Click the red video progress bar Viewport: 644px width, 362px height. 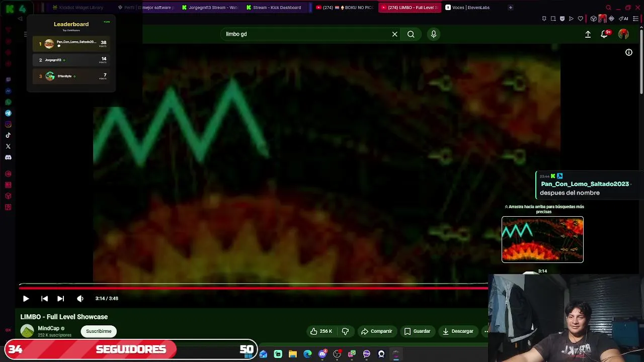(253, 288)
